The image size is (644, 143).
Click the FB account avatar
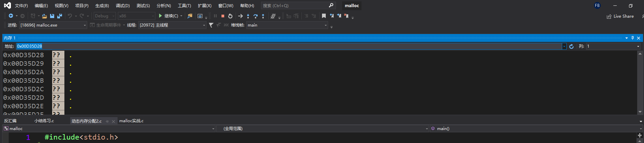pyautogui.click(x=597, y=5)
